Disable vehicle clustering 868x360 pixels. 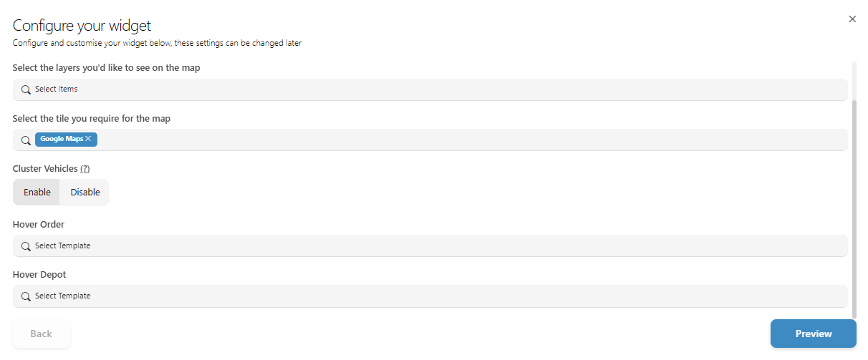pos(85,193)
